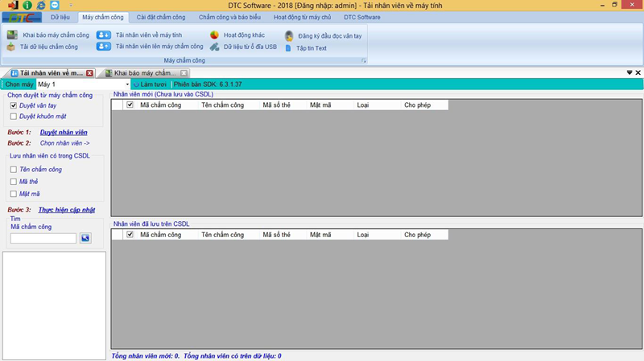Image resolution: width=644 pixels, height=361 pixels.
Task: Click search icon beside Mã chấm công field
Action: [85, 238]
